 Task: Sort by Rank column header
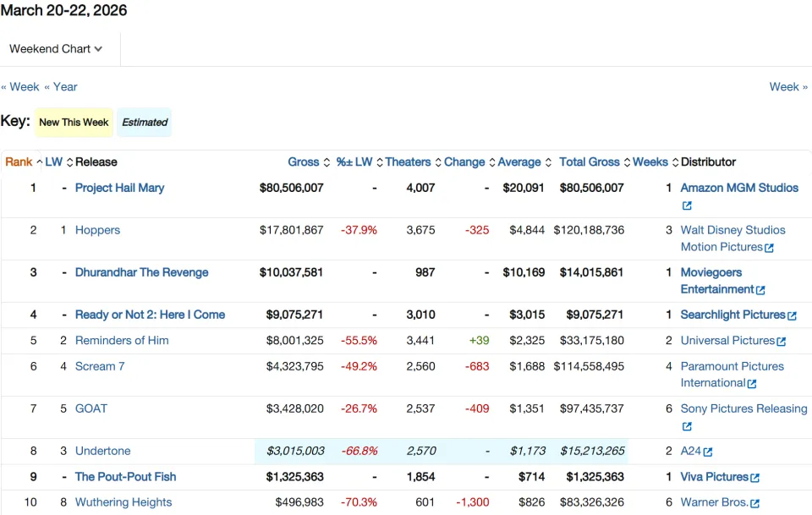(19, 162)
